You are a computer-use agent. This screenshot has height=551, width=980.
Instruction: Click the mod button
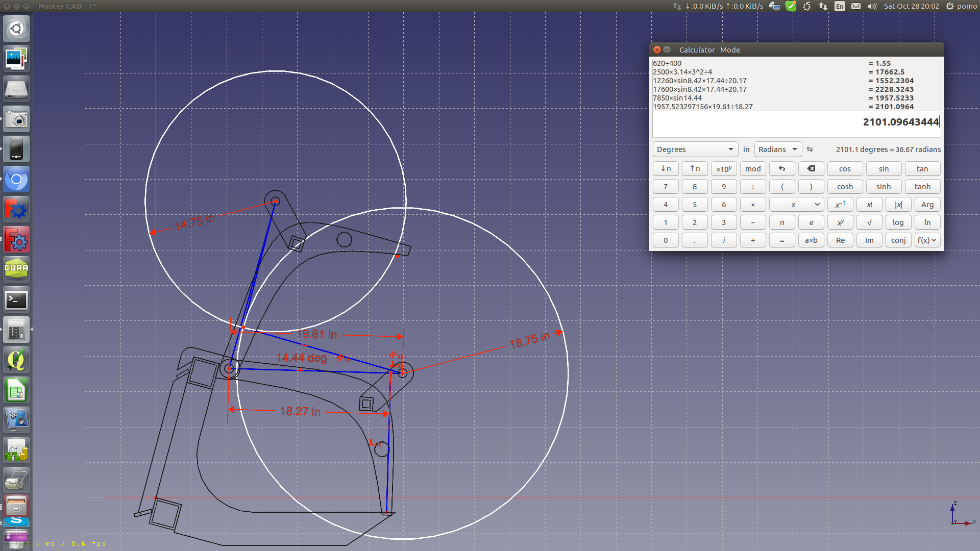point(753,169)
